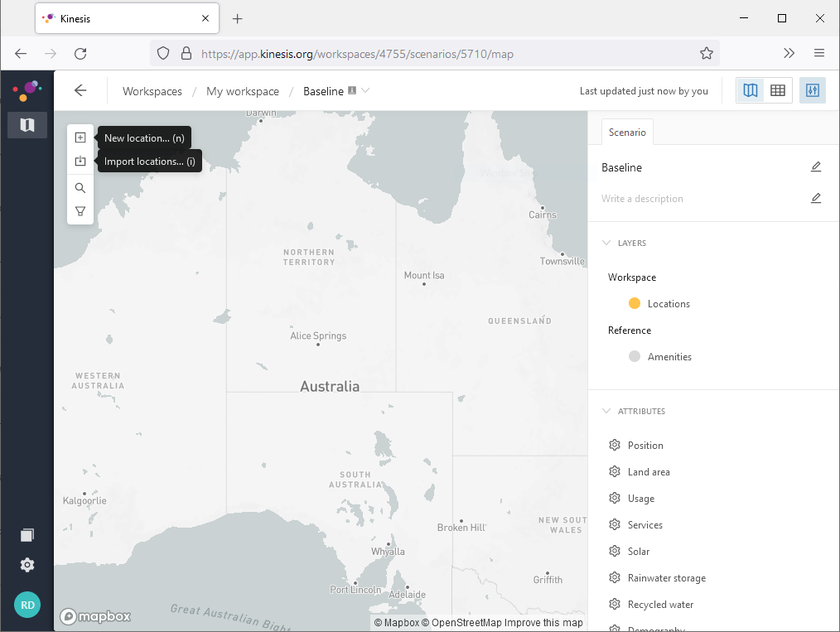Click the tracking protection shield icon

tap(163, 54)
